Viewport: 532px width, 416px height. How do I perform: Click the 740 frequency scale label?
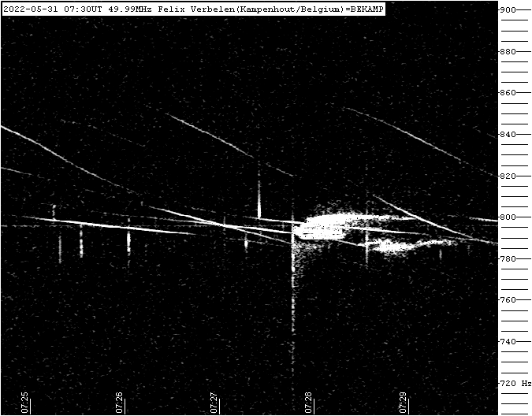(508, 341)
